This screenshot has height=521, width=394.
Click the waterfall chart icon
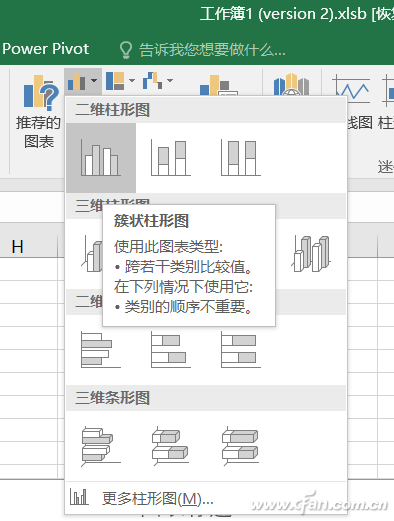153,81
